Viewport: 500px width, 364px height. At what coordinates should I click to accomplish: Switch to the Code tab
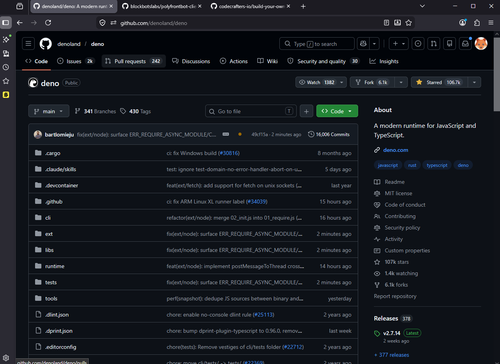[x=37, y=61]
